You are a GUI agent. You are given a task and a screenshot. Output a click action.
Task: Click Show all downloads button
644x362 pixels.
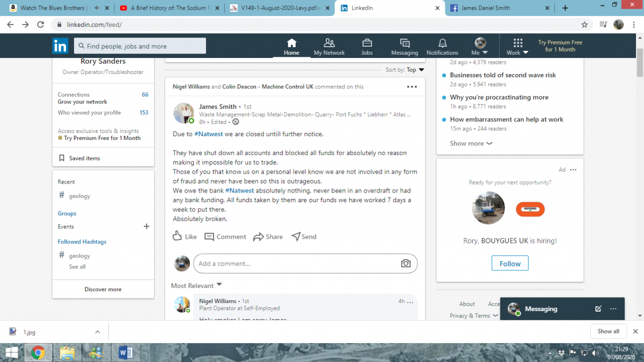608,331
